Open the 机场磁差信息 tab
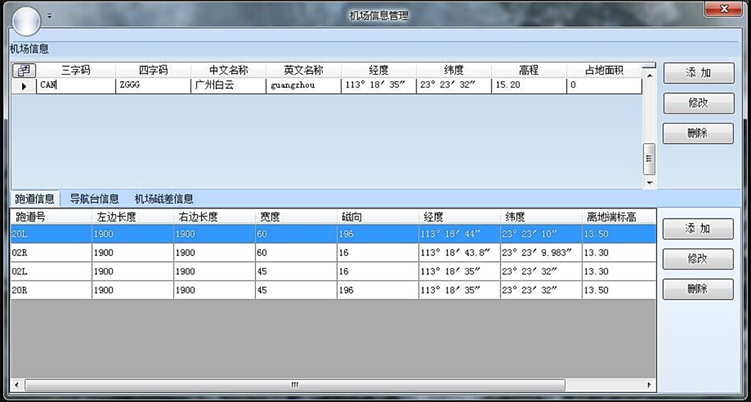Screen dimensions: 751x402 pos(164,199)
